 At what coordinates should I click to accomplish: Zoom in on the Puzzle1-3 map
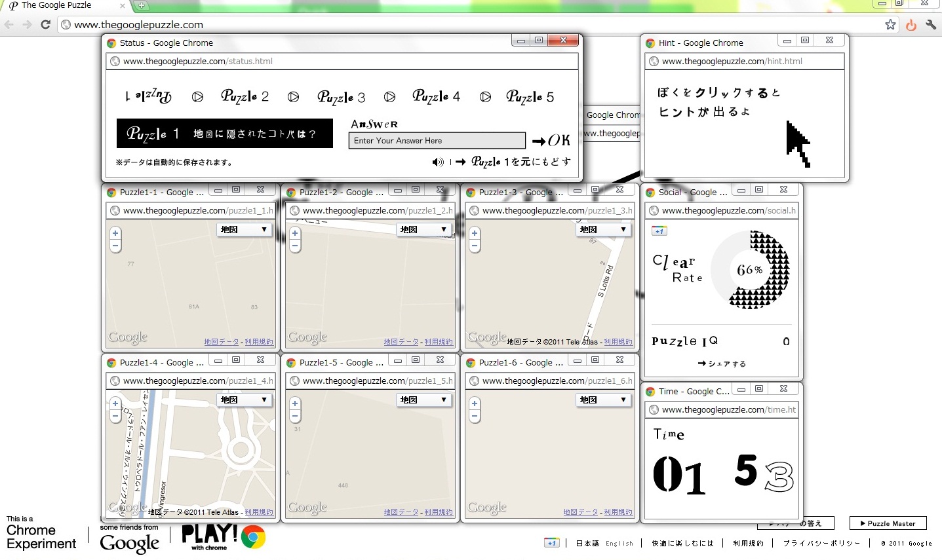(x=475, y=233)
